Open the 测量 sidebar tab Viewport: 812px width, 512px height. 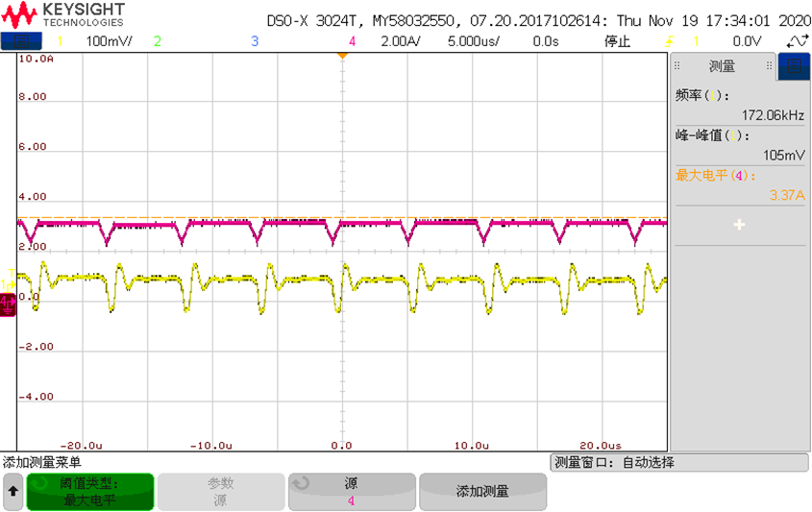(722, 66)
